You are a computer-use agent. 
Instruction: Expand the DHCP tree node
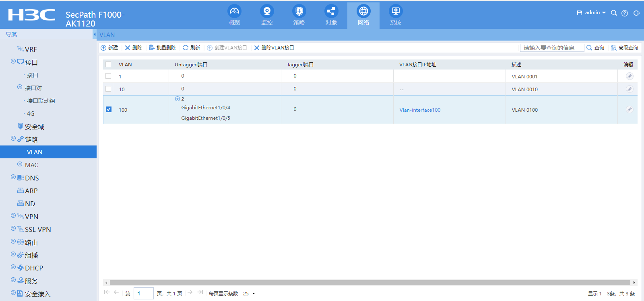tap(13, 267)
